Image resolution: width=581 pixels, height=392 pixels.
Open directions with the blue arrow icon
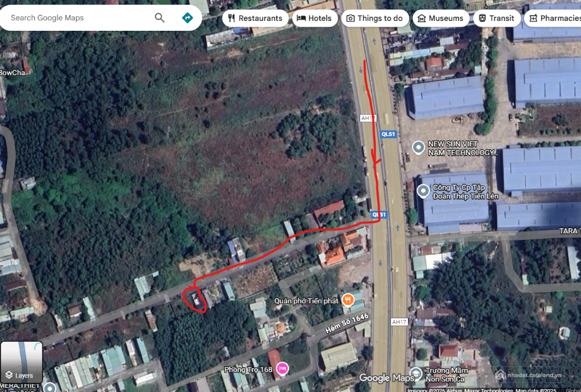187,18
